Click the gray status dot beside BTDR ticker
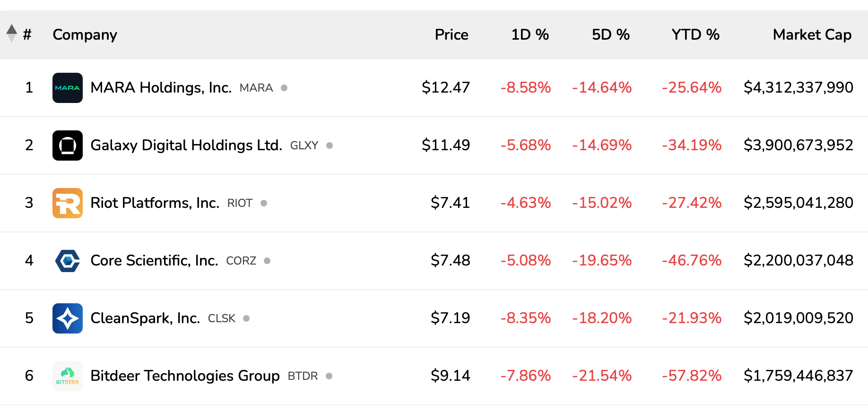 coord(329,376)
